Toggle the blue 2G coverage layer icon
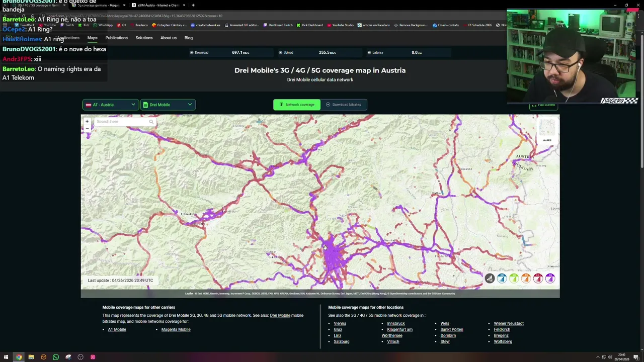This screenshot has height=362, width=644. coord(502,279)
